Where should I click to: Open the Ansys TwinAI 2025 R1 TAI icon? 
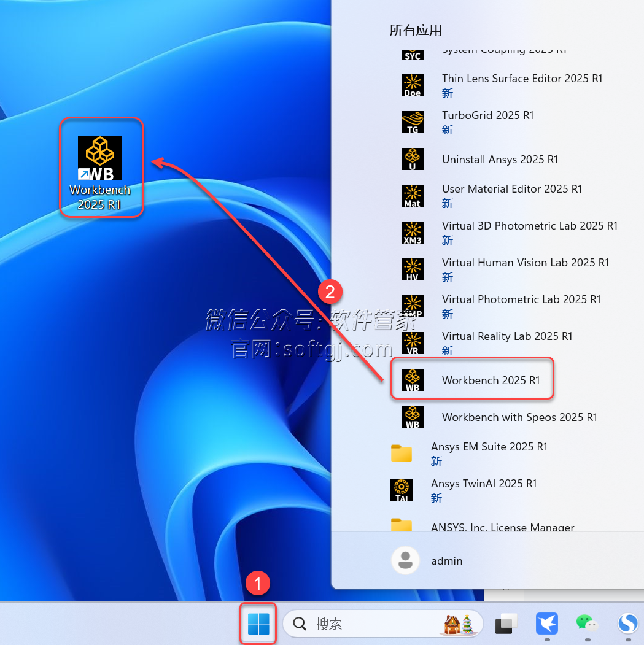pyautogui.click(x=402, y=490)
